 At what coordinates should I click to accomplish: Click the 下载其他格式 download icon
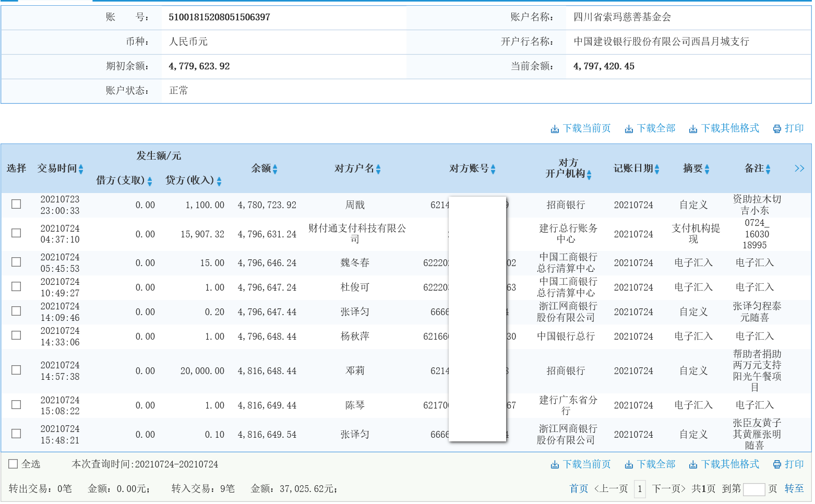(693, 128)
